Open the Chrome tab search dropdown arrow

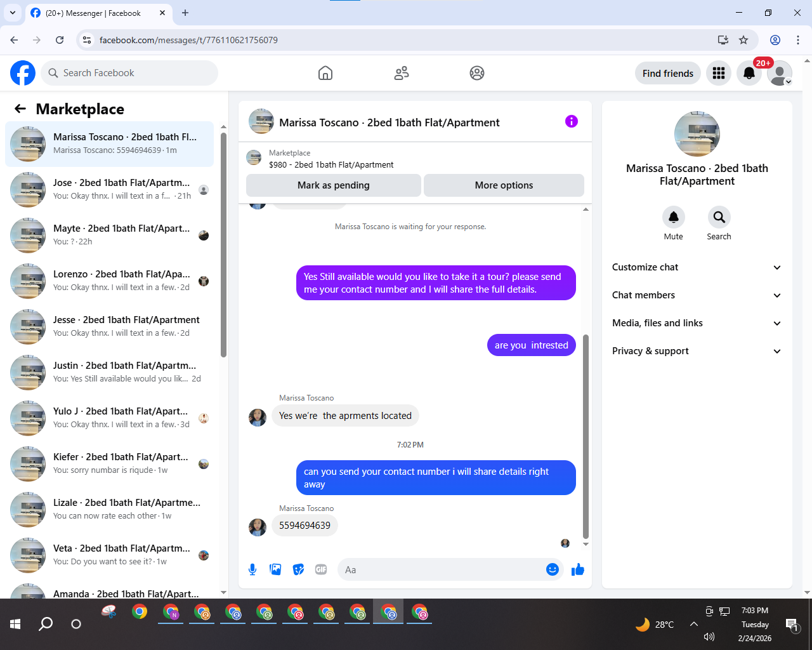tap(13, 13)
